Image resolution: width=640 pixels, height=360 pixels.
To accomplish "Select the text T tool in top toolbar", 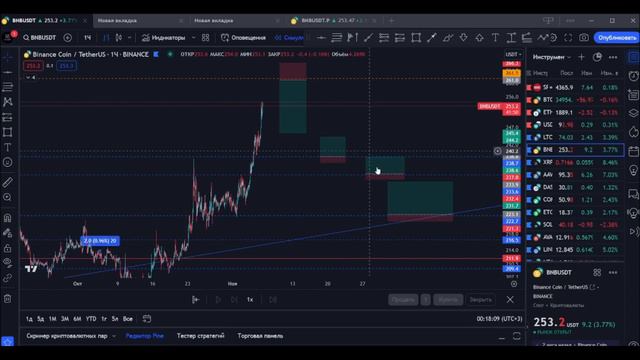I will click(495, 38).
